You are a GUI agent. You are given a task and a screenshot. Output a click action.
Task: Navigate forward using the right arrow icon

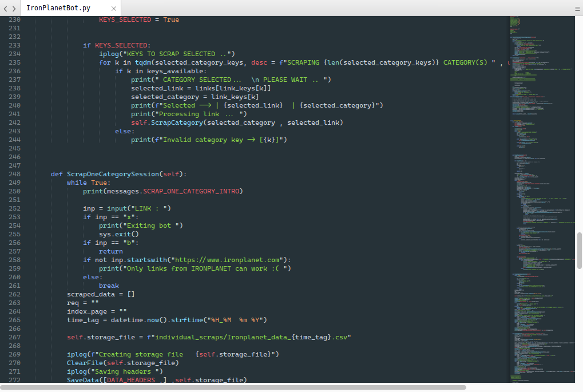click(x=13, y=8)
